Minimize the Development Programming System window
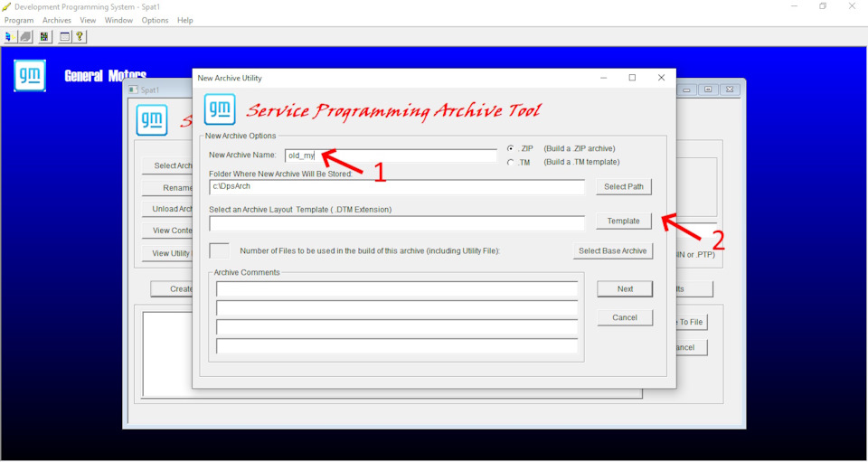The height and width of the screenshot is (462, 868). point(795,6)
